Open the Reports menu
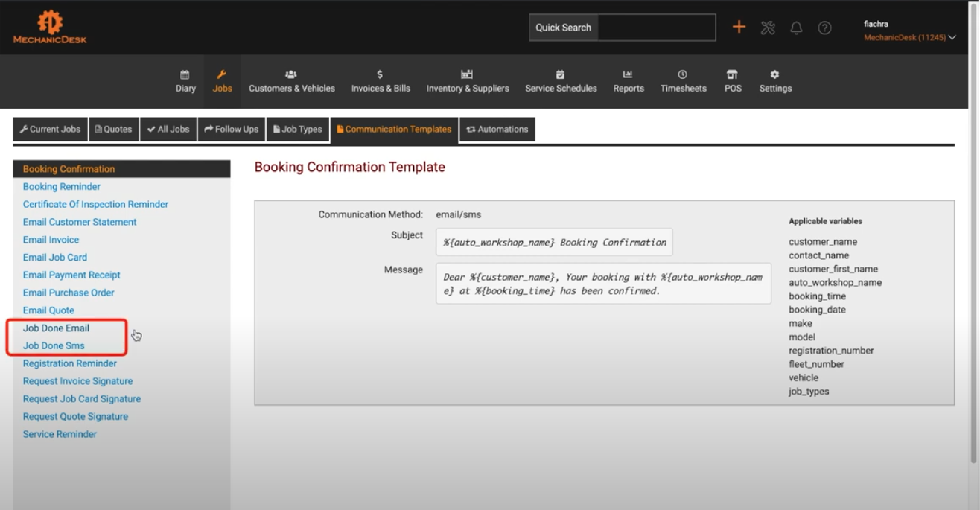 pos(629,81)
